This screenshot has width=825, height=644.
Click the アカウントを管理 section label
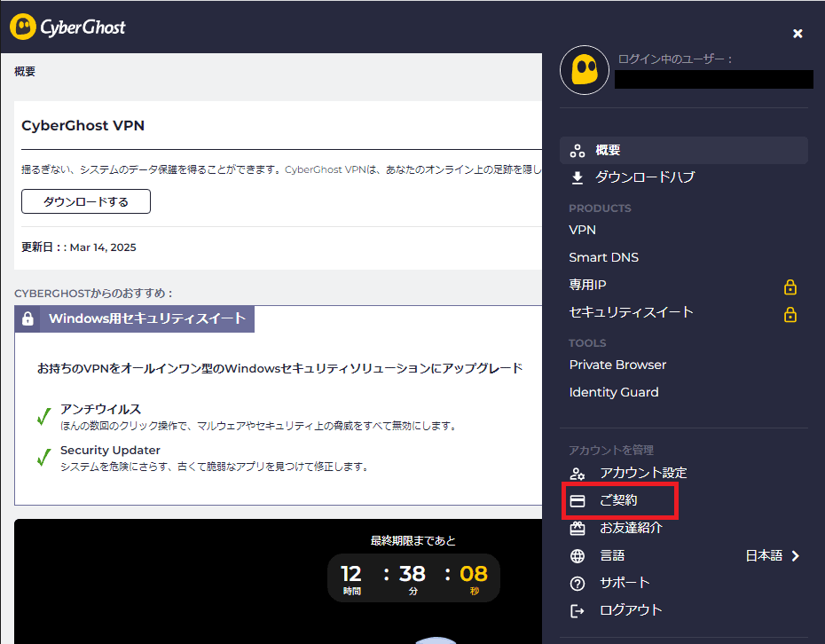point(611,451)
